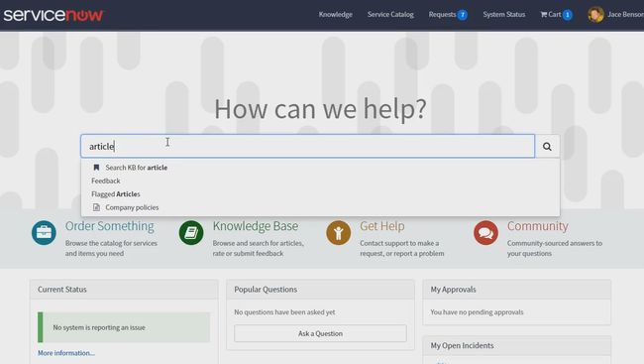Open the Requests count badge
This screenshot has width=644, height=364.
pos(463,15)
